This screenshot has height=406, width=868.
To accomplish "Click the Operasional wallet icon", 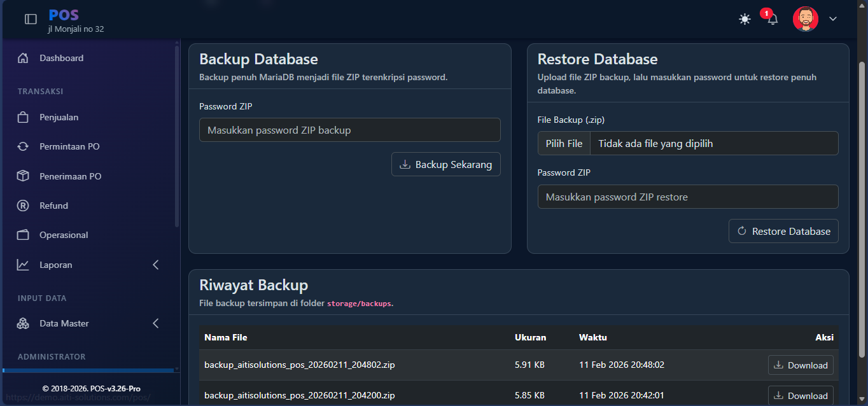I will coord(23,235).
